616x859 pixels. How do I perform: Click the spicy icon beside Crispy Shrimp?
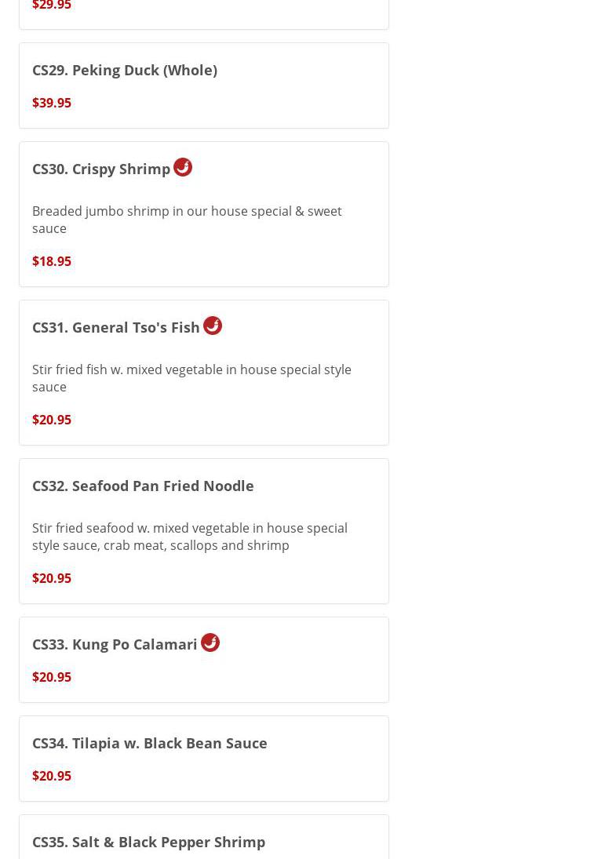point(183,167)
